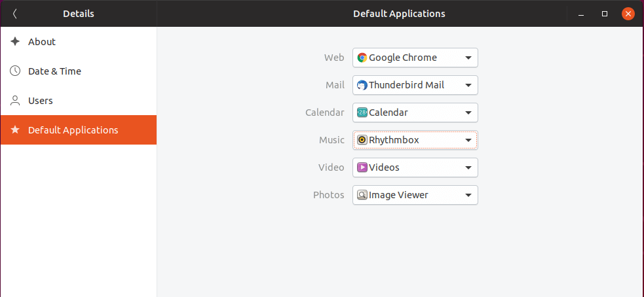Click the person icon beside Users
Viewport: 644px width, 297px height.
(15, 101)
